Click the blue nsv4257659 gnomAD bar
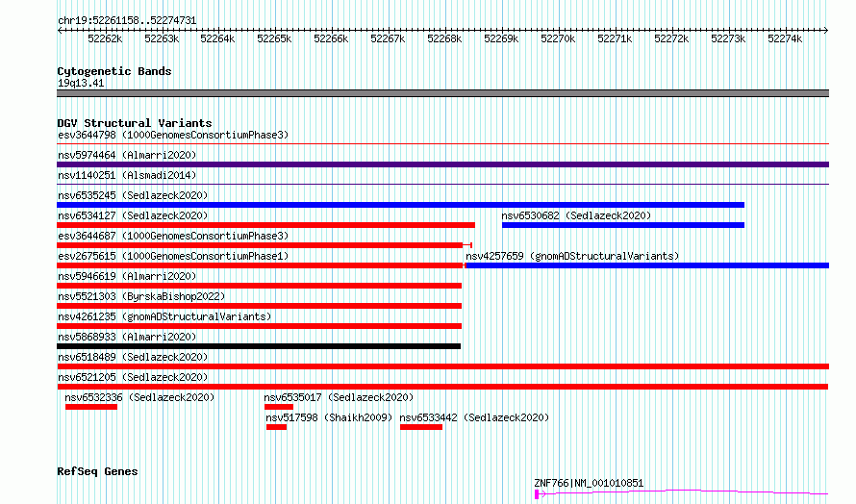 pyautogui.click(x=647, y=265)
